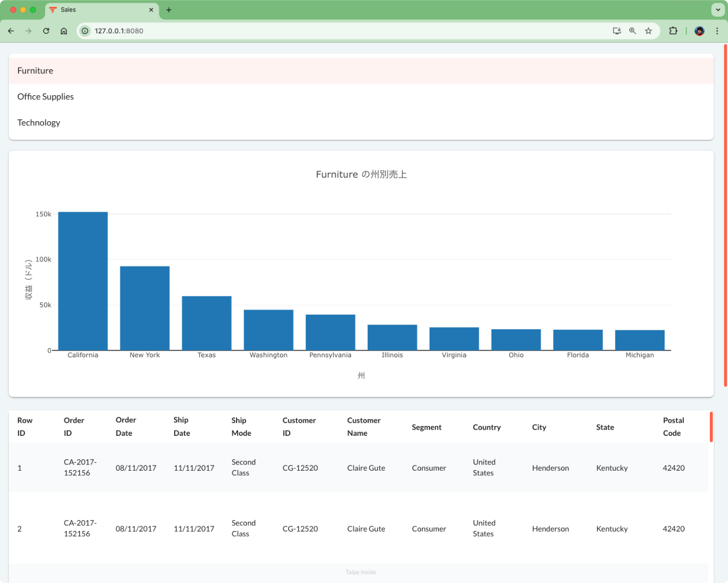Click the 'Taipy inside' footer link
The height and width of the screenshot is (583, 728).
pyautogui.click(x=361, y=572)
